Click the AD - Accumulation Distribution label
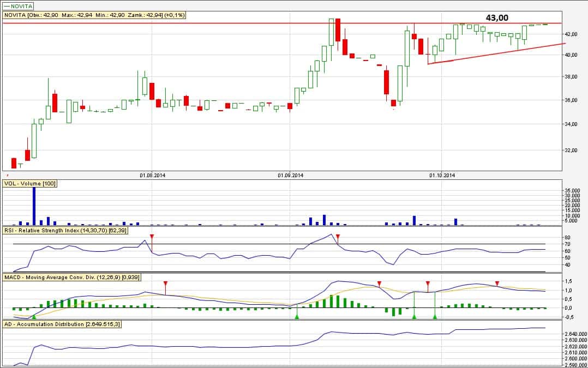The width and height of the screenshot is (588, 368). pos(62,324)
